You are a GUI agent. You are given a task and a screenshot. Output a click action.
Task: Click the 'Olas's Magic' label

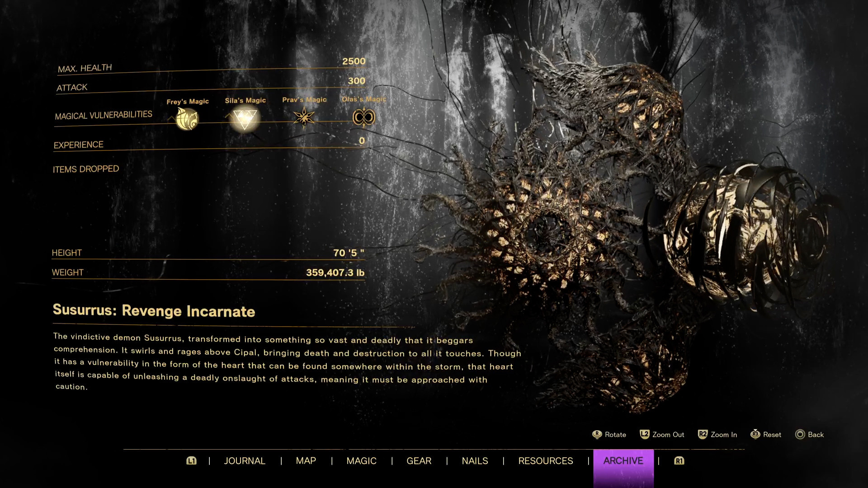pos(364,99)
